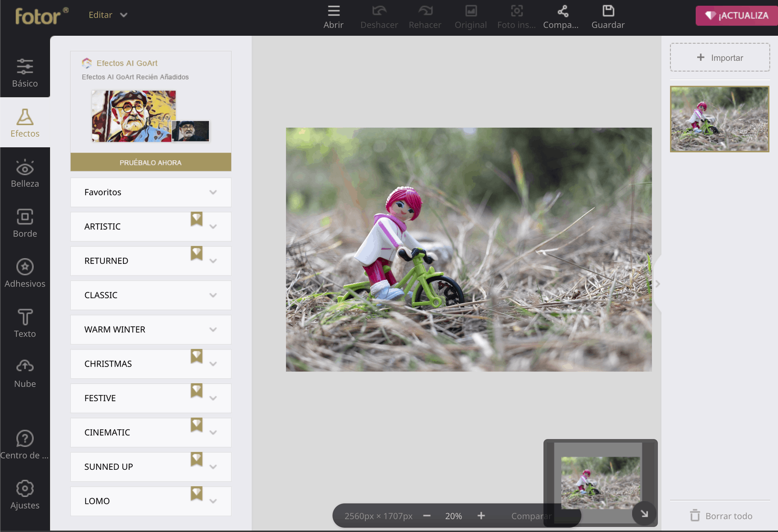Click the CINEMATIC category label
The height and width of the screenshot is (532, 778).
point(107,432)
